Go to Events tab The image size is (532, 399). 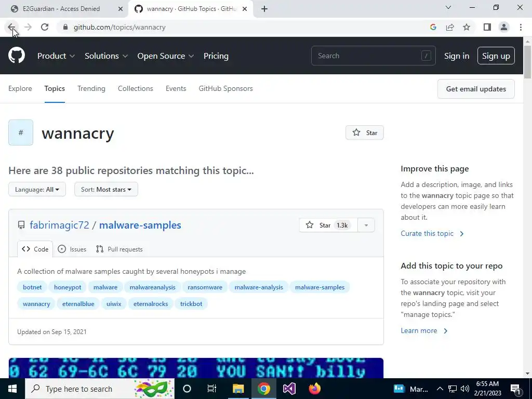[176, 88]
